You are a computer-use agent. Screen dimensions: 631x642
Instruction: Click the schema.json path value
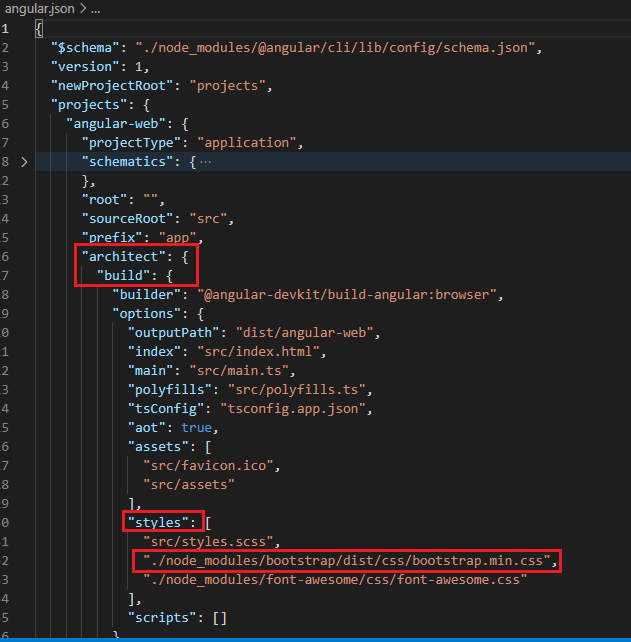click(335, 48)
